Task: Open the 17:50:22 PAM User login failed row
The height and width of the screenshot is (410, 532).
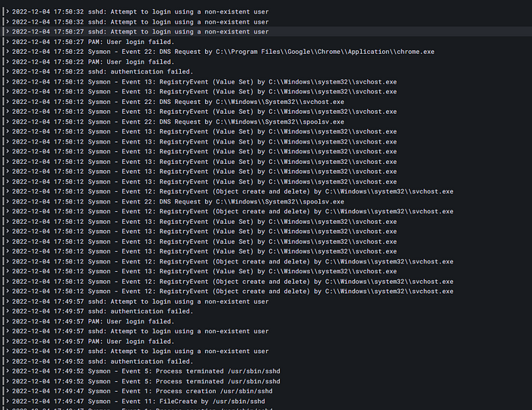Action: (x=93, y=61)
